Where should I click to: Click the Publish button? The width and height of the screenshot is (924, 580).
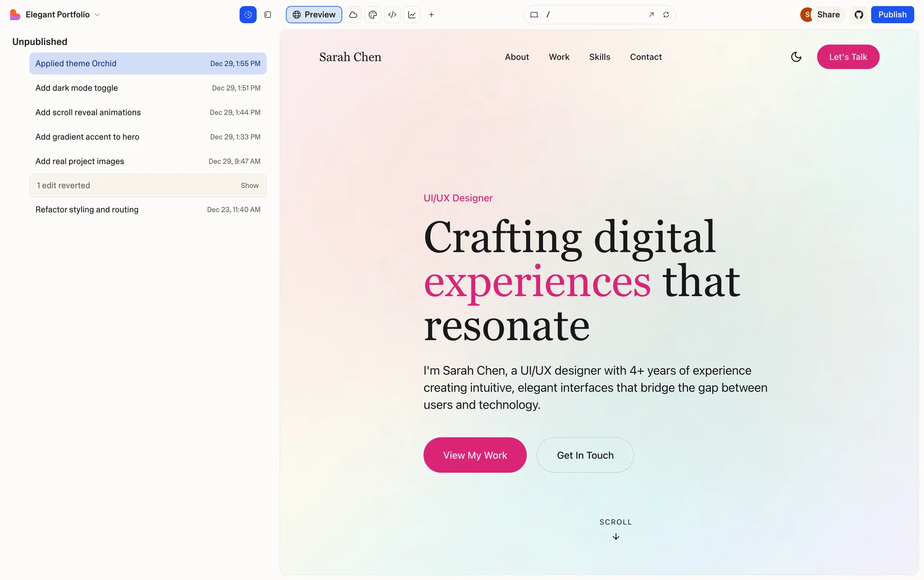coord(892,14)
